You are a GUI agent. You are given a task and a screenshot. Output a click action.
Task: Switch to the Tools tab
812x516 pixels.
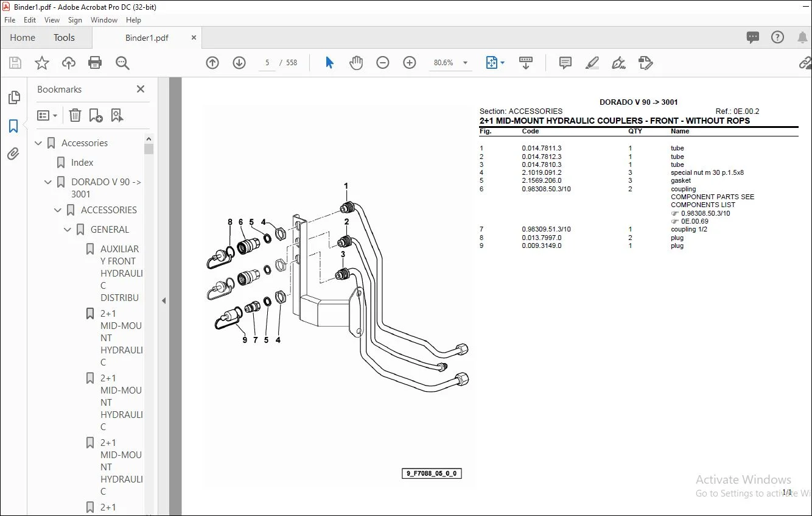64,38
